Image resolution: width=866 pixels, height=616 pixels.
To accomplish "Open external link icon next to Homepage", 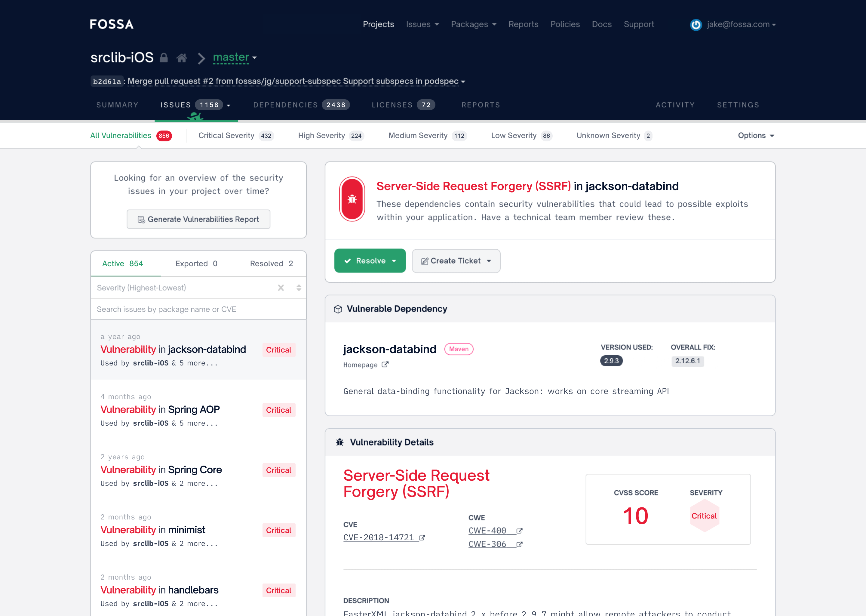I will click(x=385, y=365).
